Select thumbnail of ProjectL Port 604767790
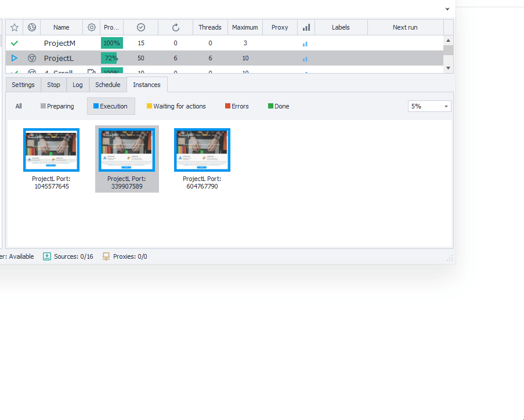Viewport: 524px width, 420px height. click(202, 150)
